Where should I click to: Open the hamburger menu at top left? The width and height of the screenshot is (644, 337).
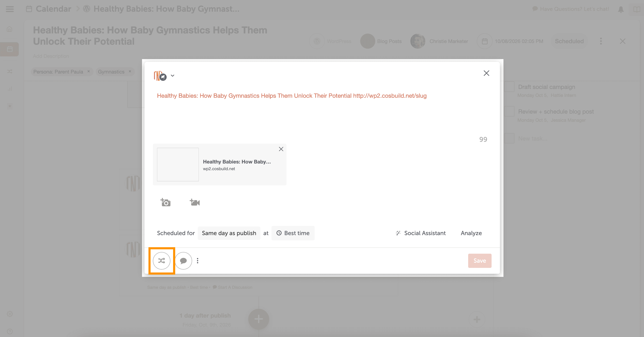(10, 9)
